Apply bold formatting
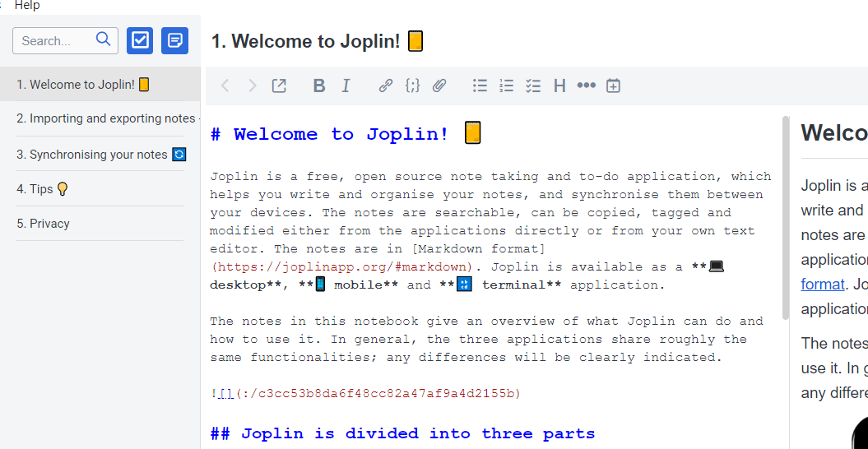The width and height of the screenshot is (868, 449). click(x=319, y=86)
